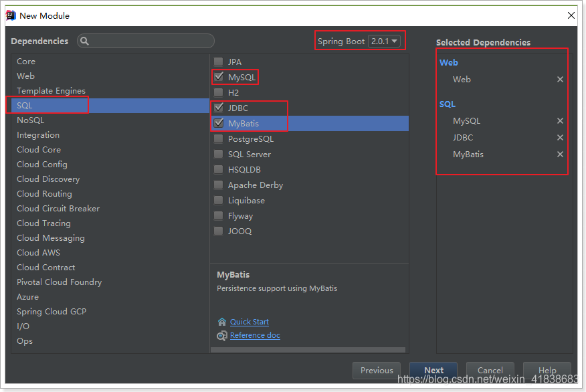Screen dimensions: 586x392
Task: Select the Web category
Action: click(x=110, y=76)
